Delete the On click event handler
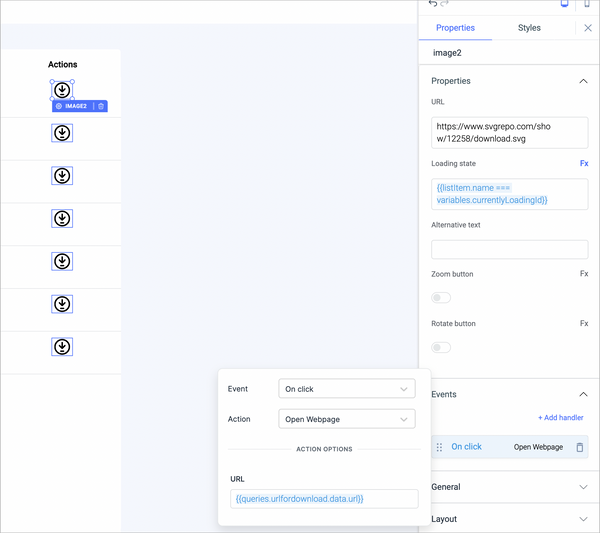 (x=579, y=447)
